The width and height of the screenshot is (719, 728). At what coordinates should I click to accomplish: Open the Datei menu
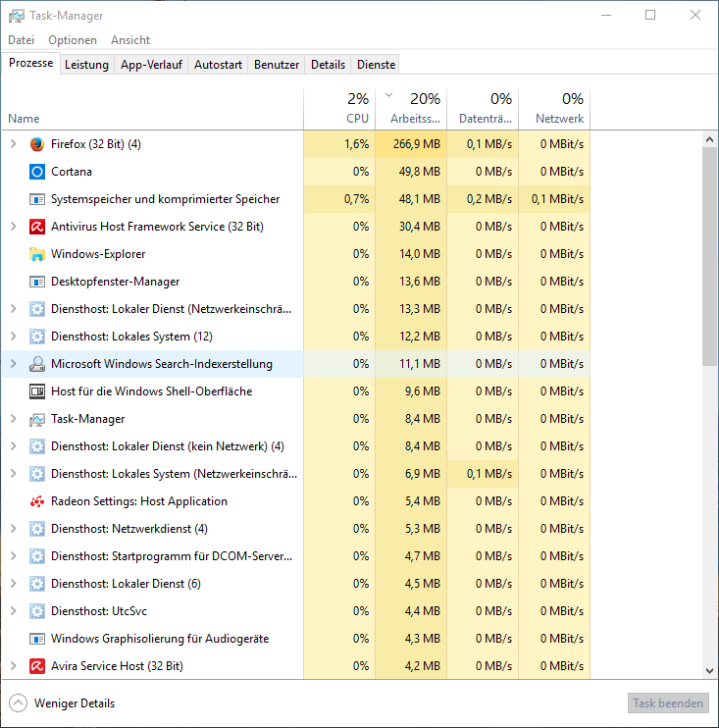tap(21, 40)
